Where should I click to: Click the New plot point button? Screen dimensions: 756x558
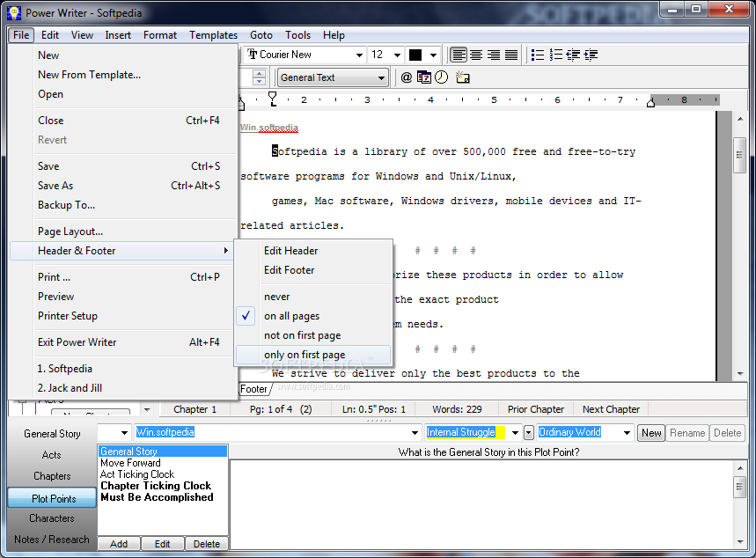(651, 433)
